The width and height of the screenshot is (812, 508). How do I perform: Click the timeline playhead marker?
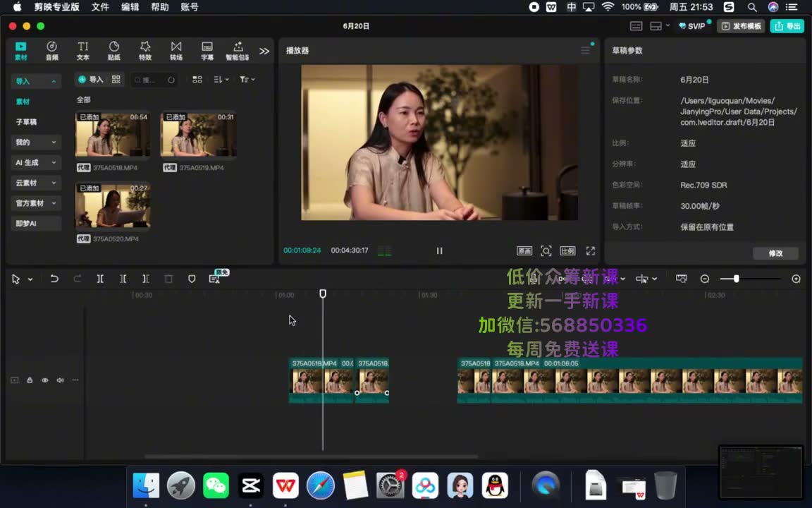[323, 294]
